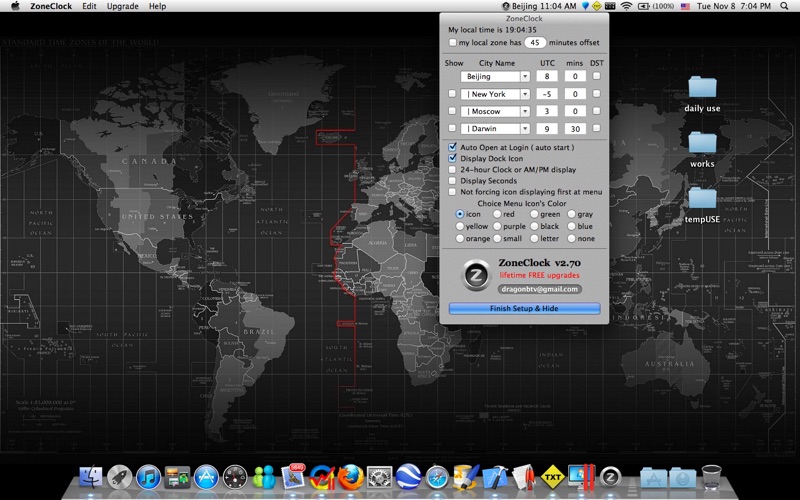The height and width of the screenshot is (500, 800).
Task: Open the Edit menu
Action: tap(89, 6)
